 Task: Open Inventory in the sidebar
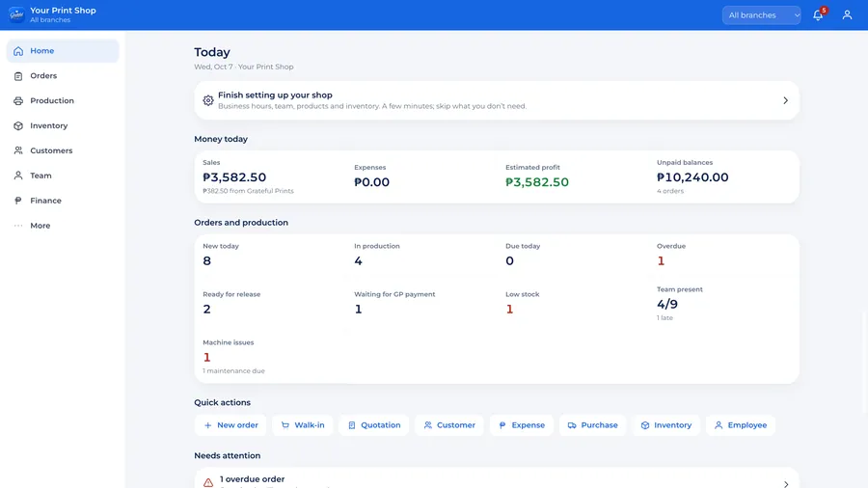(x=63, y=125)
